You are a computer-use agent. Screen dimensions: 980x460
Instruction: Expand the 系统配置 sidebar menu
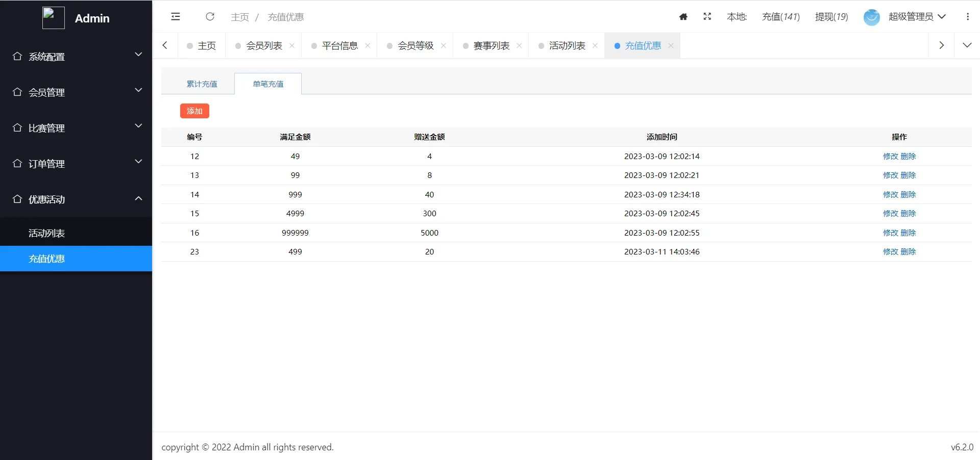(x=76, y=57)
